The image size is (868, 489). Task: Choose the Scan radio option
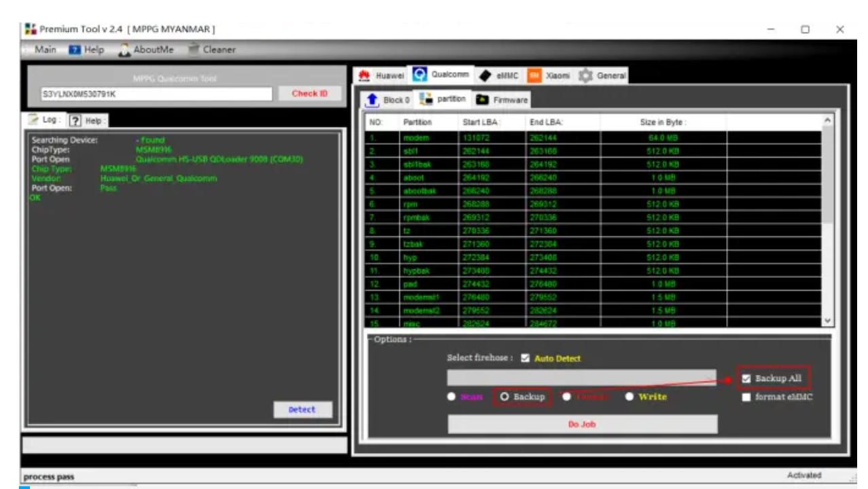coord(451,397)
